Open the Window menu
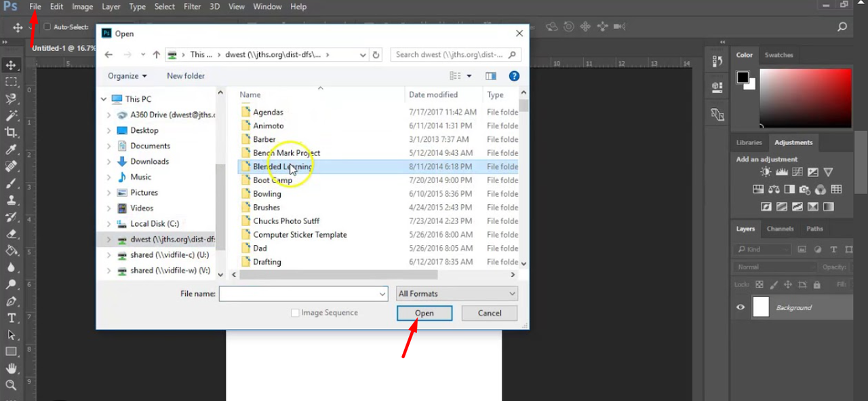Viewport: 868px width, 401px height. pos(267,6)
